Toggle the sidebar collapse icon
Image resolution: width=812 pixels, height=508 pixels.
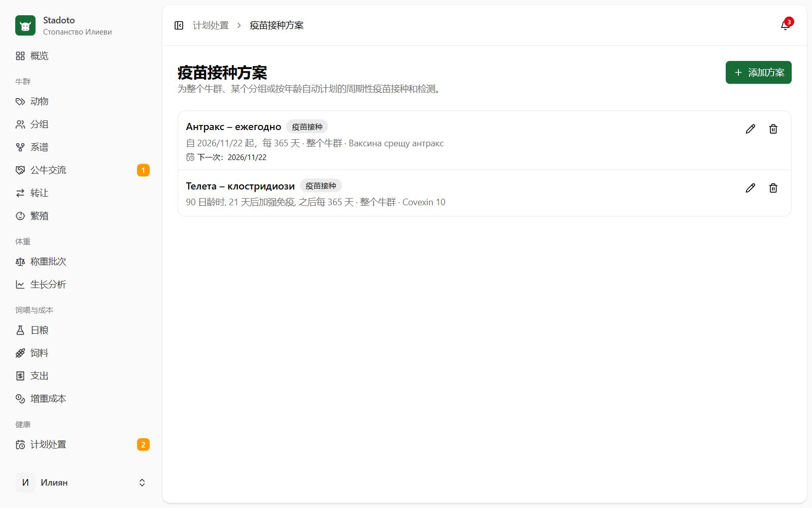click(x=179, y=25)
